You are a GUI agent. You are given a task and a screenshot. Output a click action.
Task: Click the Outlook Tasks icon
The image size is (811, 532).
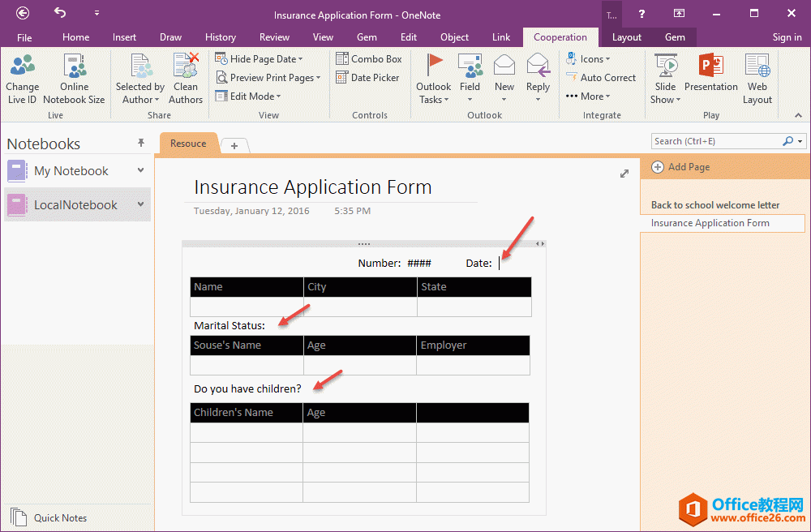point(433,77)
